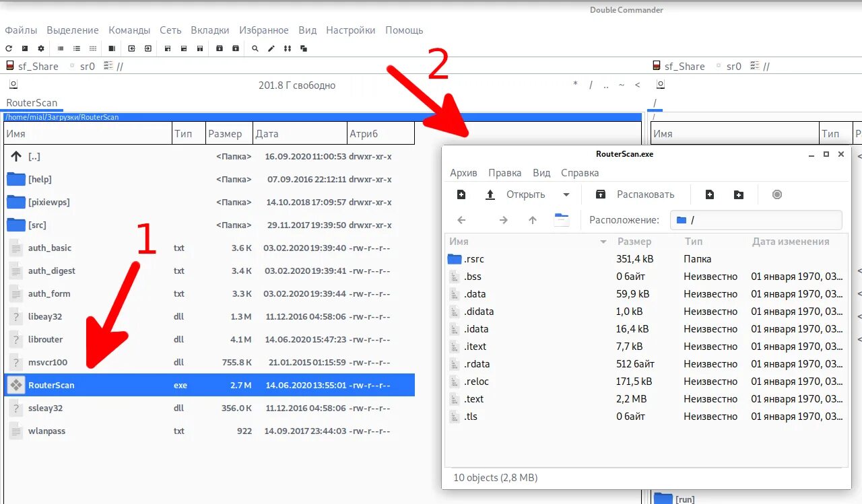Click the left panel drive list icon
The height and width of the screenshot is (504, 862).
pyautogui.click(x=13, y=85)
